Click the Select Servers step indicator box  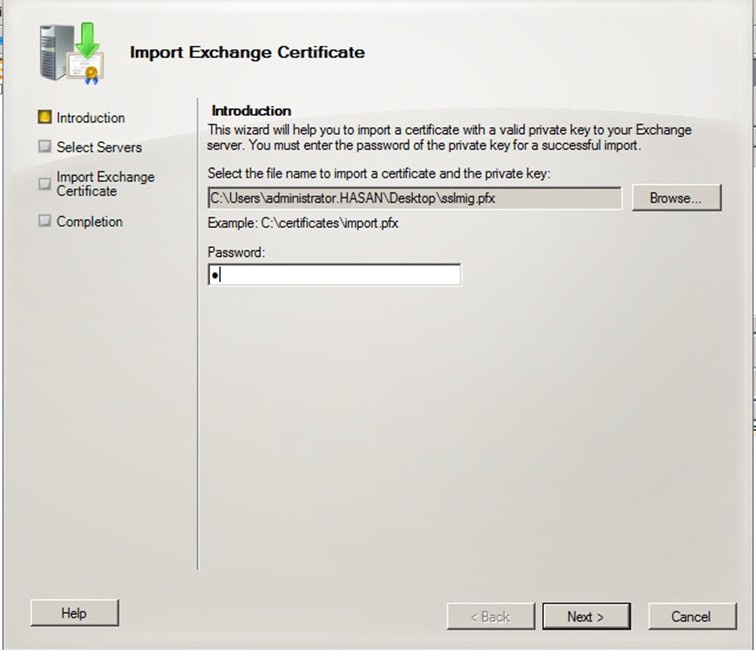[x=45, y=146]
